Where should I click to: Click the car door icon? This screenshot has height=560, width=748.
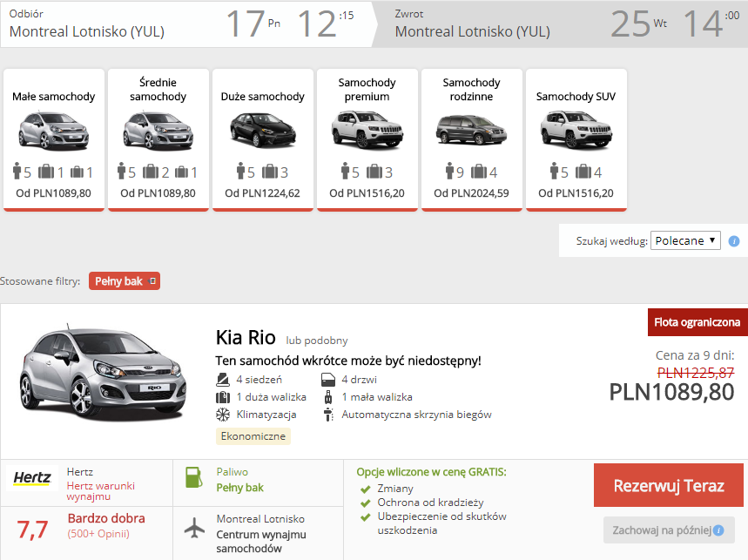[x=327, y=380]
